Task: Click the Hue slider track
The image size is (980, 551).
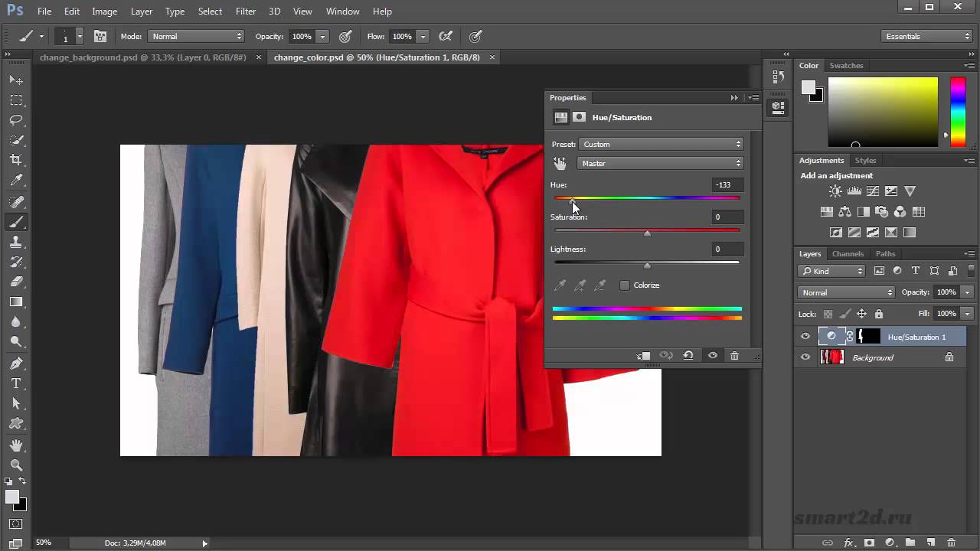Action: tap(647, 198)
